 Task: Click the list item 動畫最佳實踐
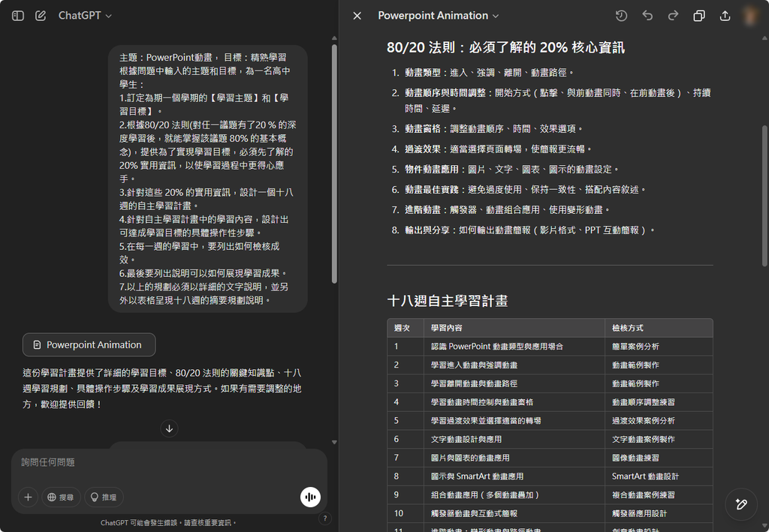(x=526, y=190)
